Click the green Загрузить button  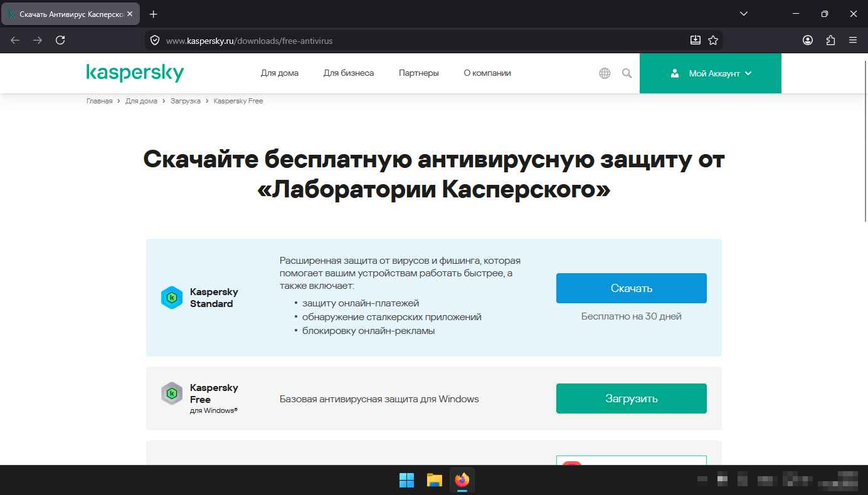[632, 399]
